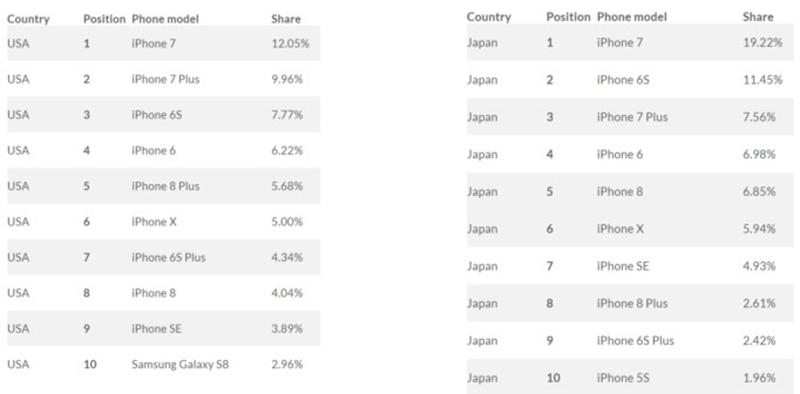Select USA iPhone 8 Plus row
This screenshot has width=800, height=394.
(x=164, y=186)
